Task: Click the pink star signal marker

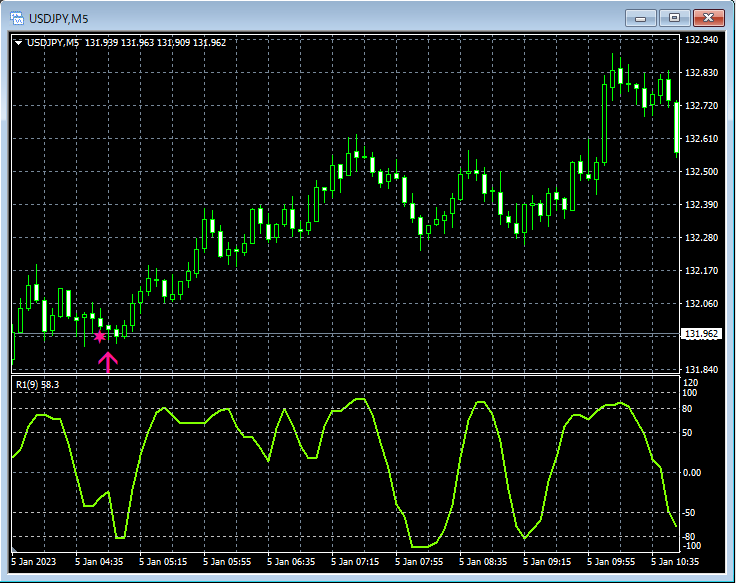Action: coord(100,337)
